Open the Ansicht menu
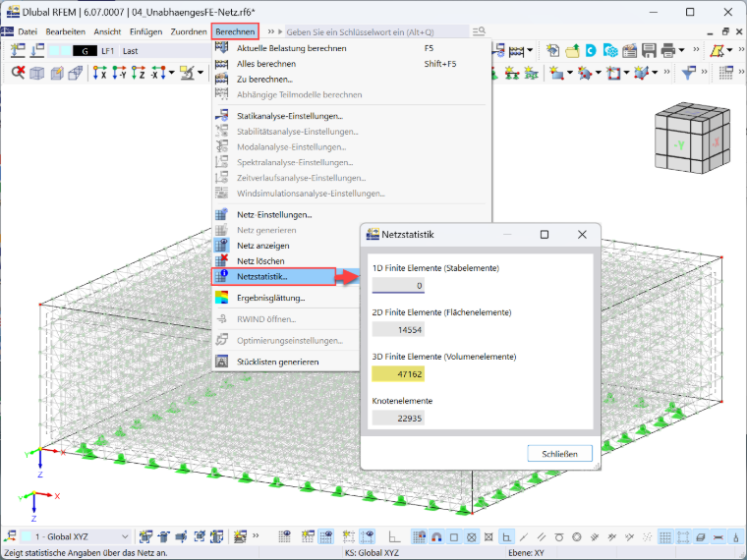 coord(107,31)
